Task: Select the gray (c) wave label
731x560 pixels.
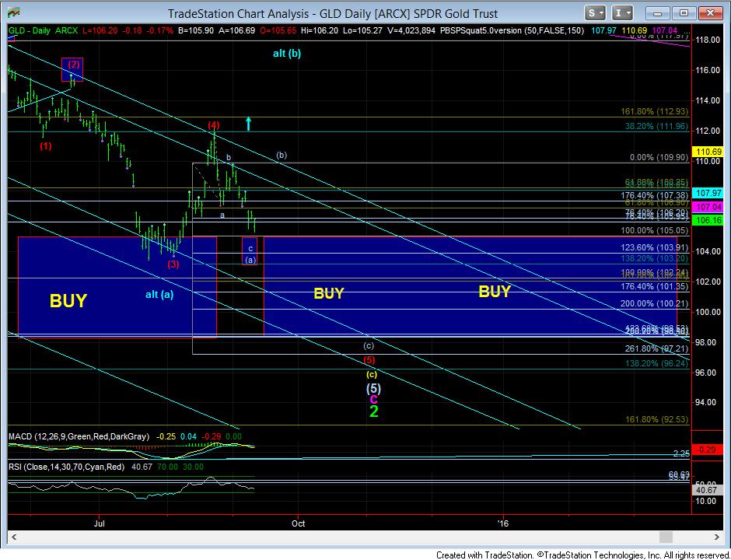Action: point(369,346)
